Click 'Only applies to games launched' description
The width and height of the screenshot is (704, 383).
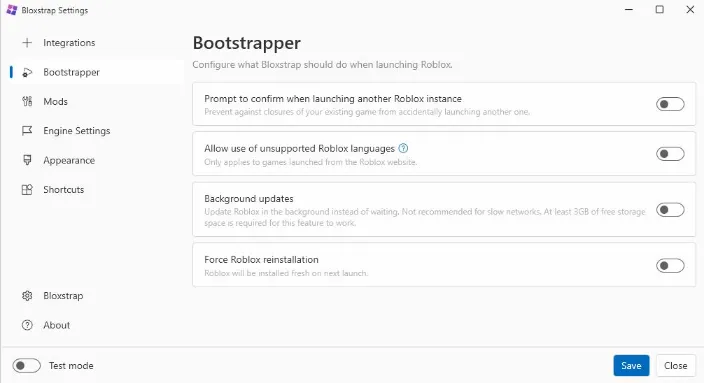pos(310,162)
